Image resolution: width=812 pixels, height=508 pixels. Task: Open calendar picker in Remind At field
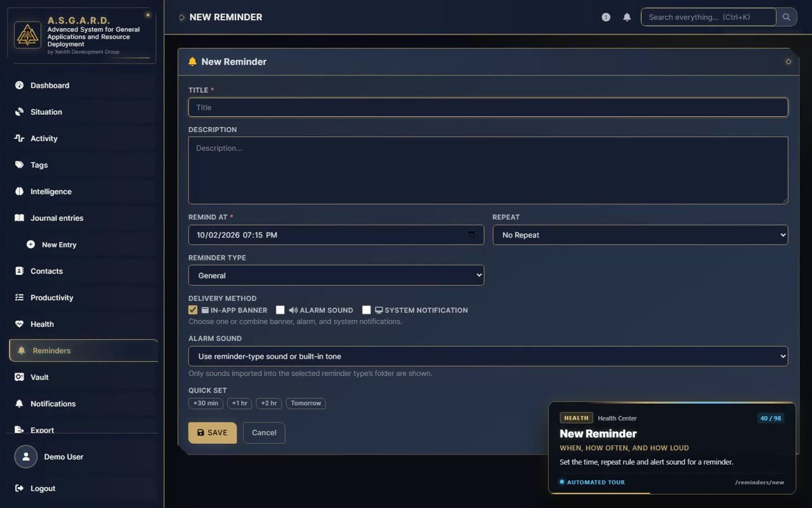[x=471, y=235]
